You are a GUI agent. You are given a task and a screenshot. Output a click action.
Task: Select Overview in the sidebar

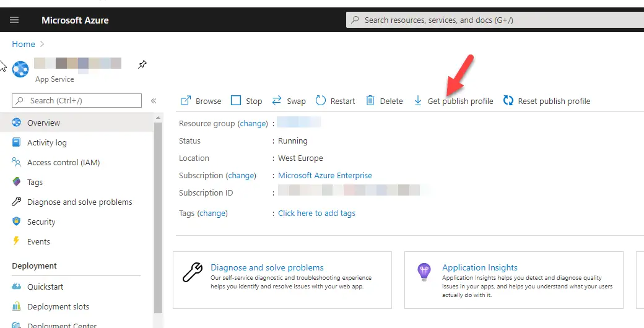(77, 123)
